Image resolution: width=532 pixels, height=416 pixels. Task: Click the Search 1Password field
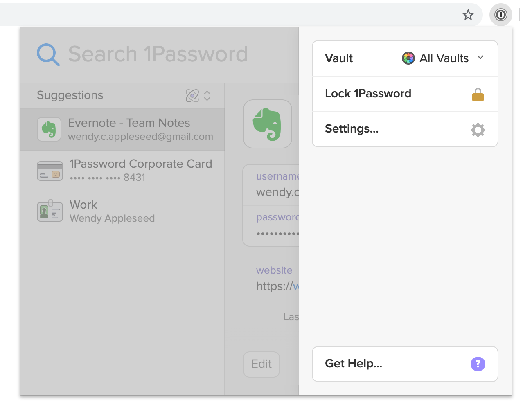coord(158,54)
